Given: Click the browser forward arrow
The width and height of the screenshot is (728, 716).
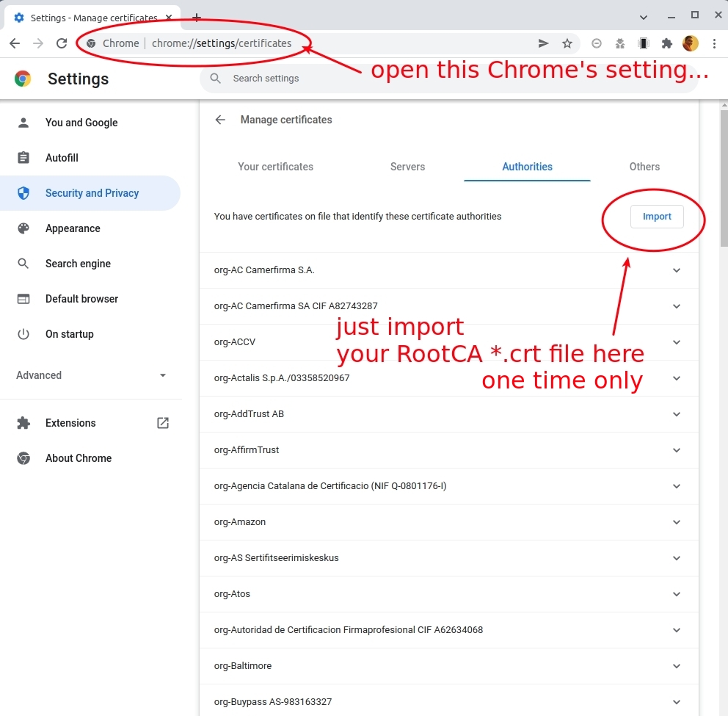Looking at the screenshot, I should 38,43.
